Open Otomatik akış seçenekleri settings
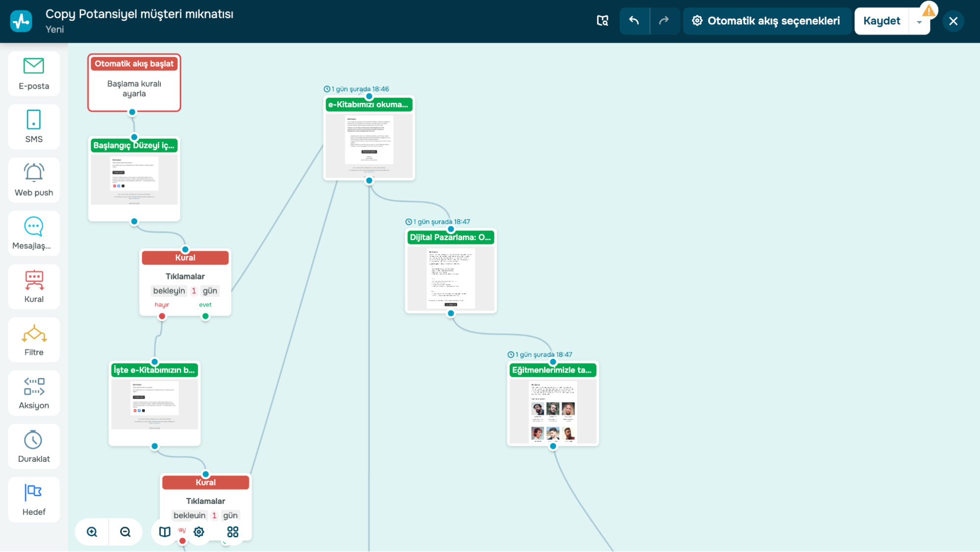This screenshot has width=980, height=552. (x=766, y=21)
